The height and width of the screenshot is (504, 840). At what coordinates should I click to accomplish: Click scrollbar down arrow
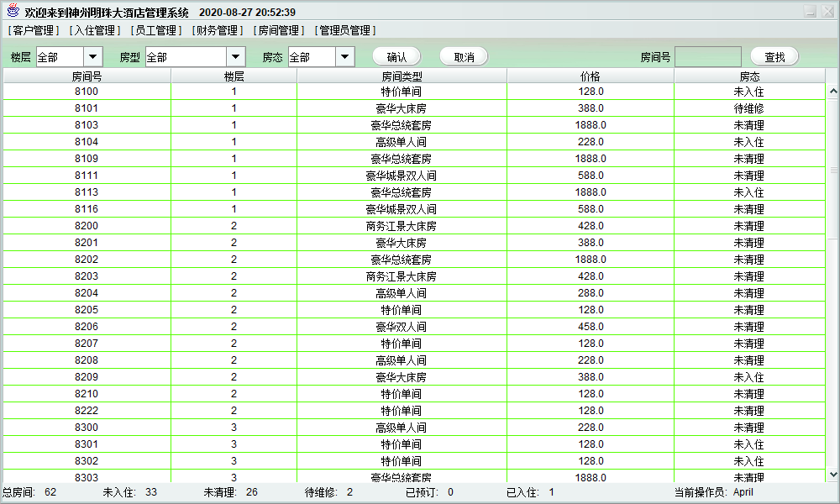click(x=833, y=475)
